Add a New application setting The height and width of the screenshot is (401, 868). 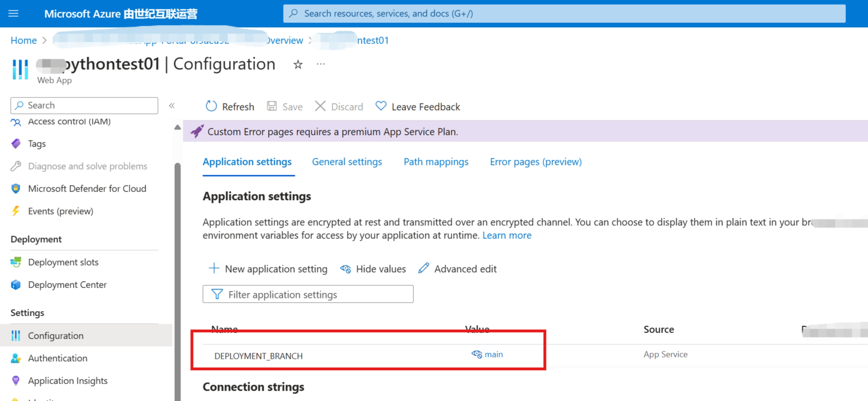268,269
